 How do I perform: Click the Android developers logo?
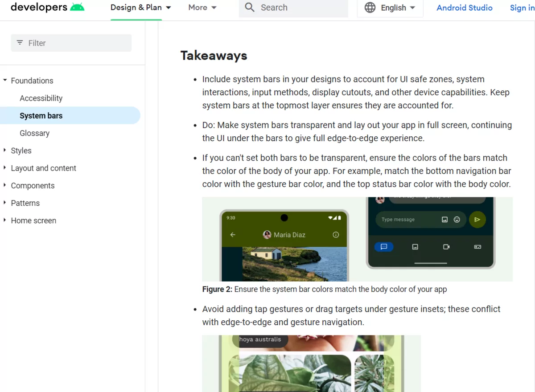[47, 7]
